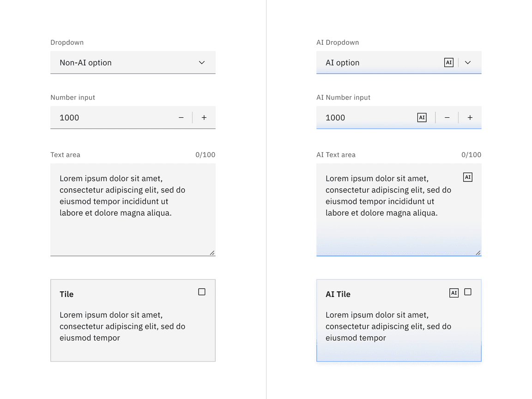
Task: Decrement the Number input using the minus icon
Action: pos(181,117)
